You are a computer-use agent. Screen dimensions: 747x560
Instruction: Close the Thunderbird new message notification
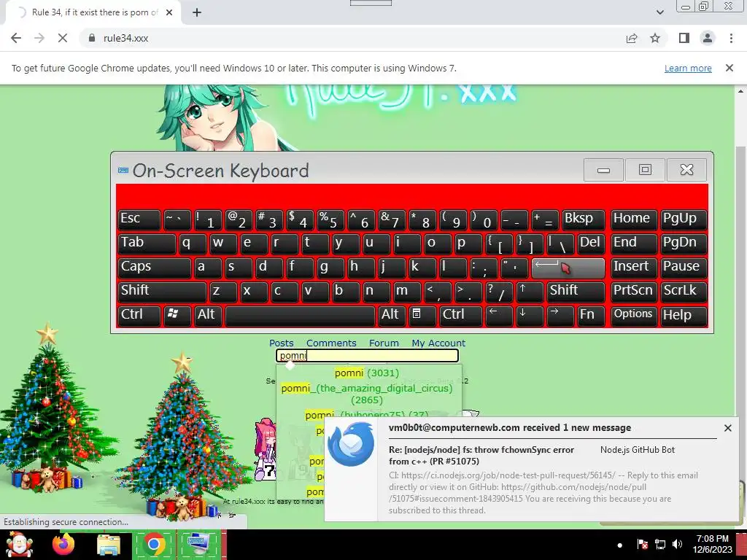point(727,428)
